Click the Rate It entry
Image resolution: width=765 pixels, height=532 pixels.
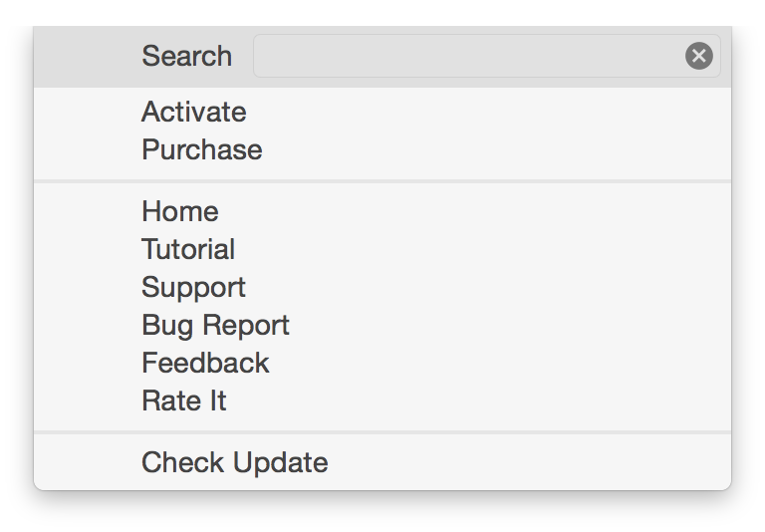pyautogui.click(x=184, y=400)
